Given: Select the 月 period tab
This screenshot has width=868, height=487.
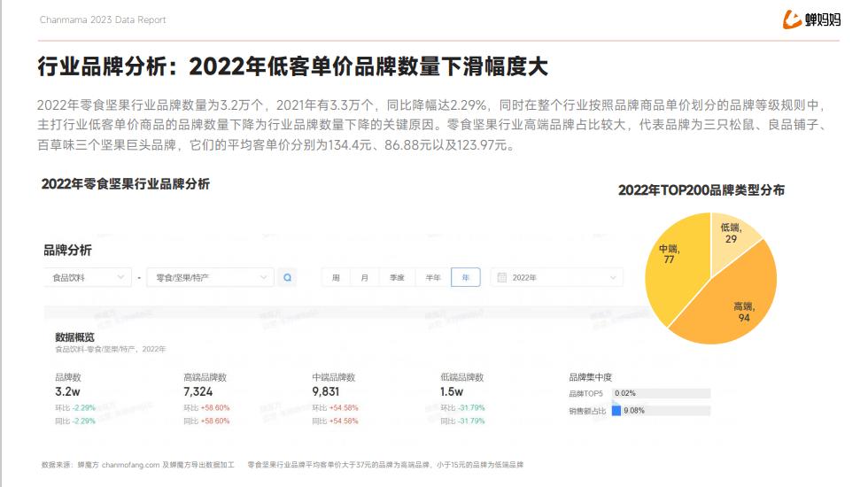Looking at the screenshot, I should coord(364,277).
